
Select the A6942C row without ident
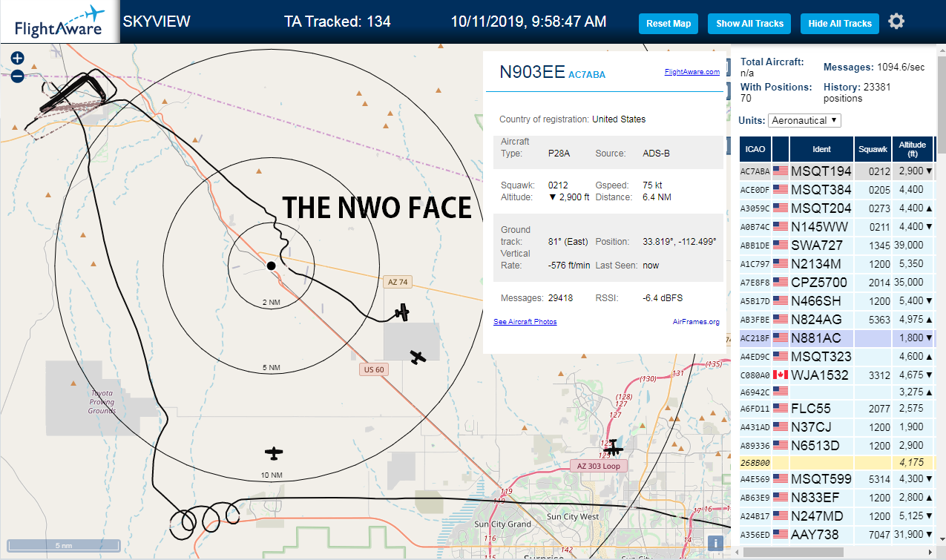pos(836,391)
